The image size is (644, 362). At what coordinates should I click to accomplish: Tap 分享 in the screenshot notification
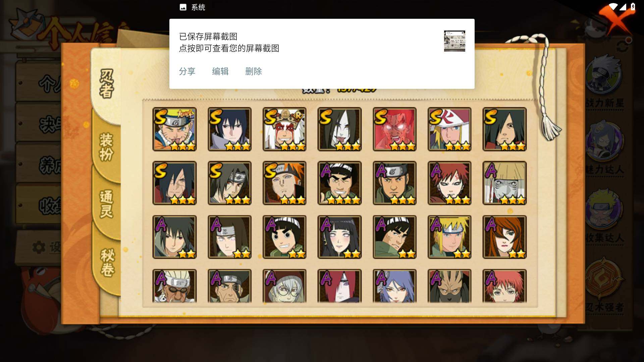(187, 71)
